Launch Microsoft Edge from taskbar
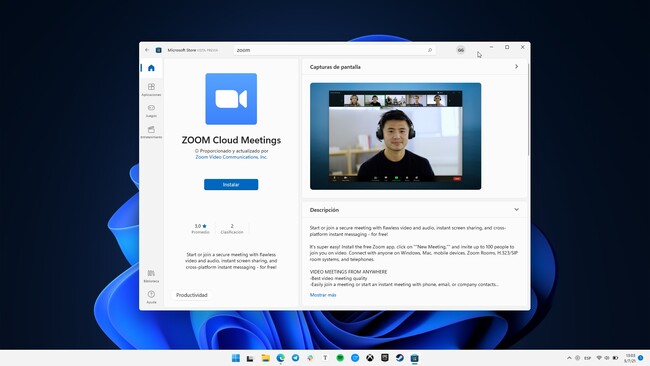The image size is (650, 366). (280, 358)
